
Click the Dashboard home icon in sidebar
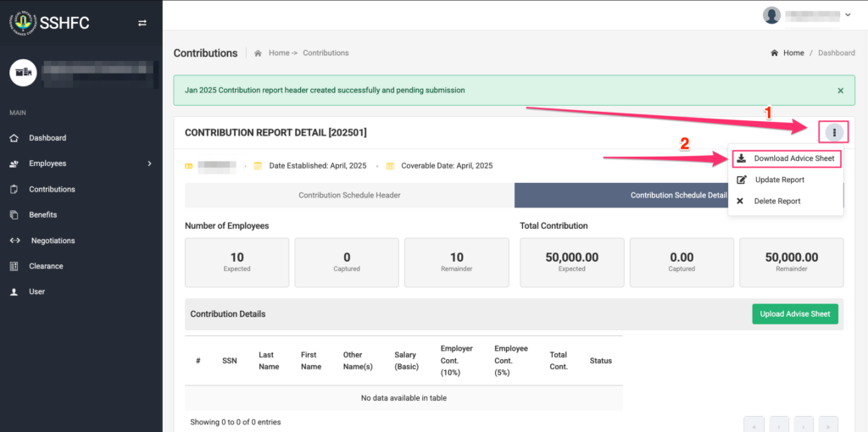14,138
